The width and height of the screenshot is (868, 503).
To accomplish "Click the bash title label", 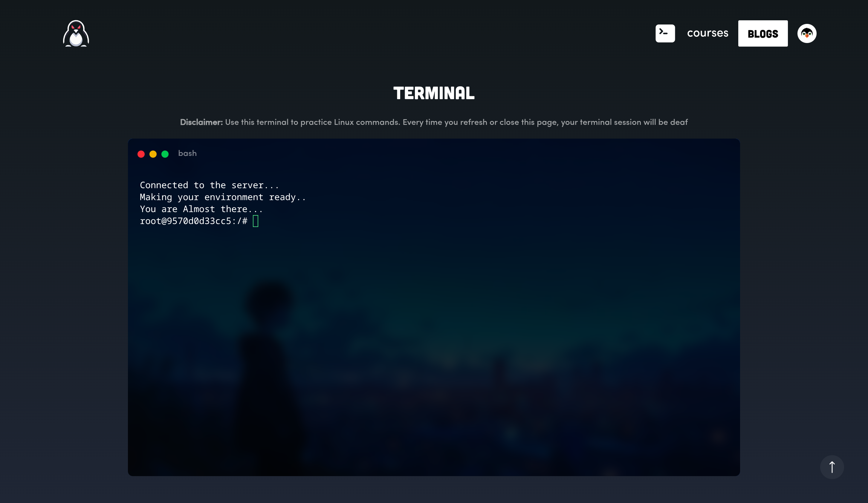I will [187, 154].
